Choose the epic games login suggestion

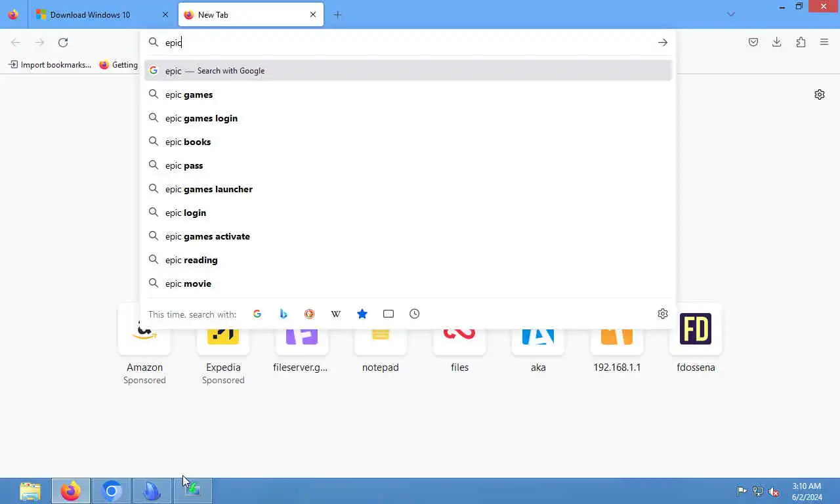[408, 118]
